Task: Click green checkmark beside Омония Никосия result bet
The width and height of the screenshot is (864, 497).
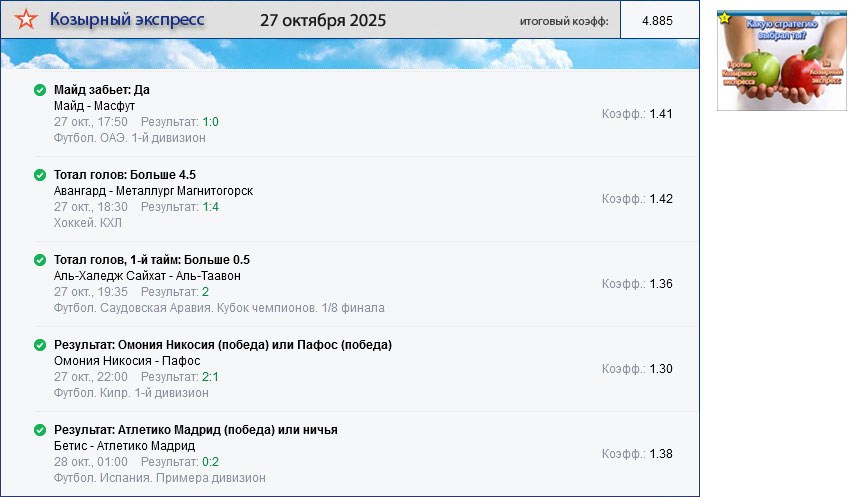Action: pyautogui.click(x=40, y=345)
